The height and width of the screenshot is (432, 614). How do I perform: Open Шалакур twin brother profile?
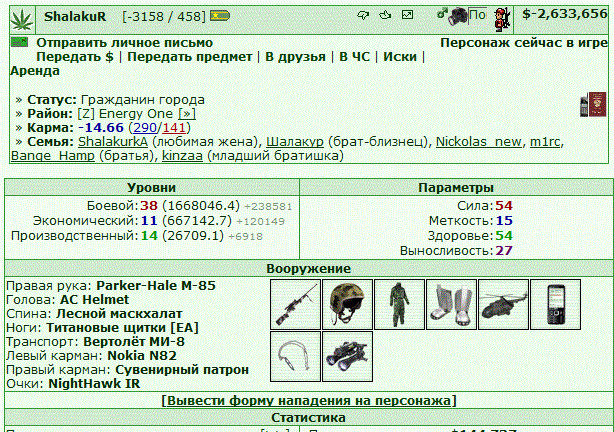pyautogui.click(x=295, y=142)
